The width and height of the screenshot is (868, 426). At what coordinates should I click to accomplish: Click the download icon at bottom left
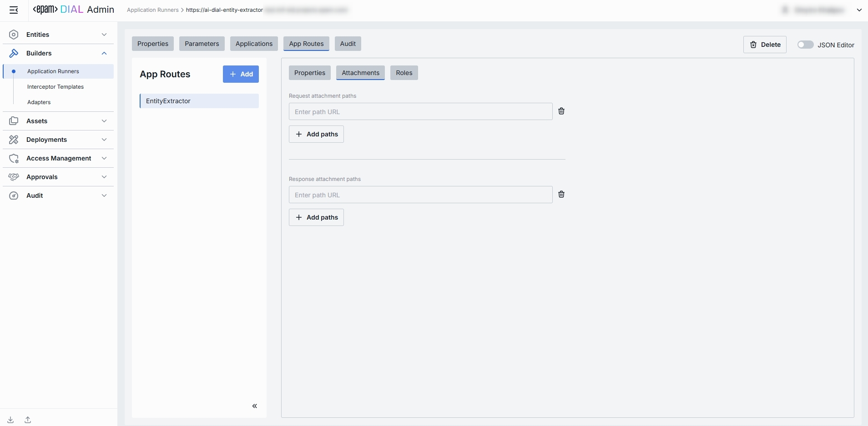[x=10, y=420]
